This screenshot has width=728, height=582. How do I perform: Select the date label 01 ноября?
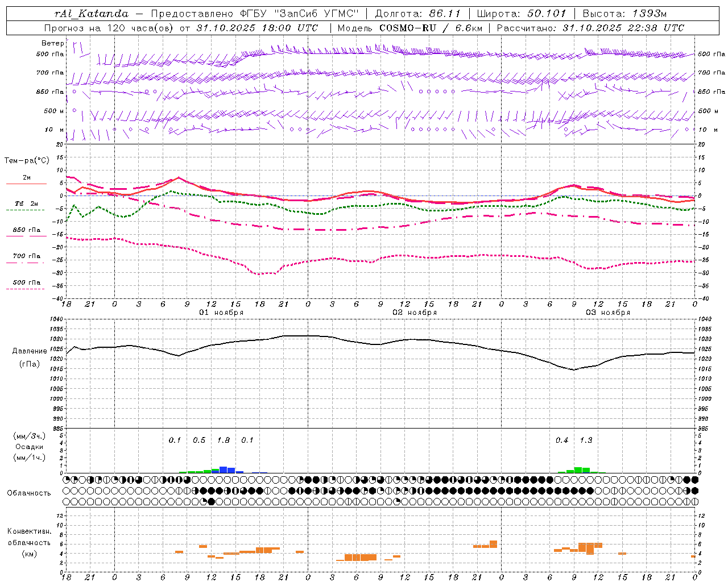coord(221,313)
